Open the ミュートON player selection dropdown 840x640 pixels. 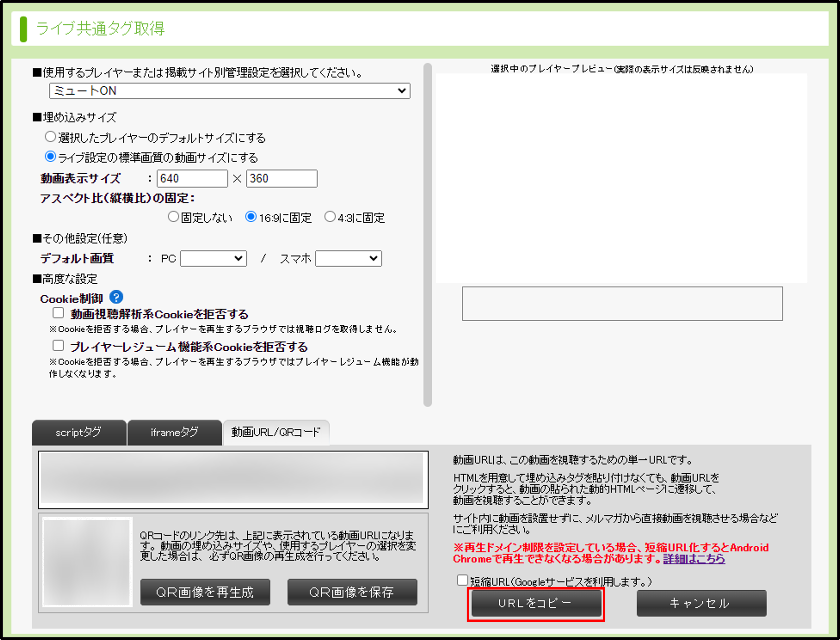[229, 91]
